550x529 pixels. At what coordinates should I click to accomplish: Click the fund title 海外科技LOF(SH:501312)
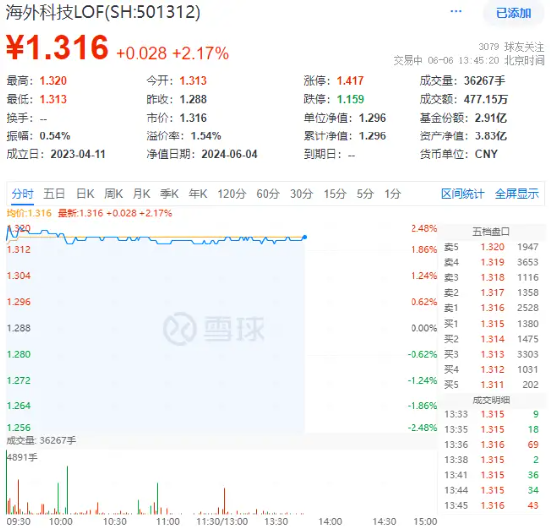[103, 12]
